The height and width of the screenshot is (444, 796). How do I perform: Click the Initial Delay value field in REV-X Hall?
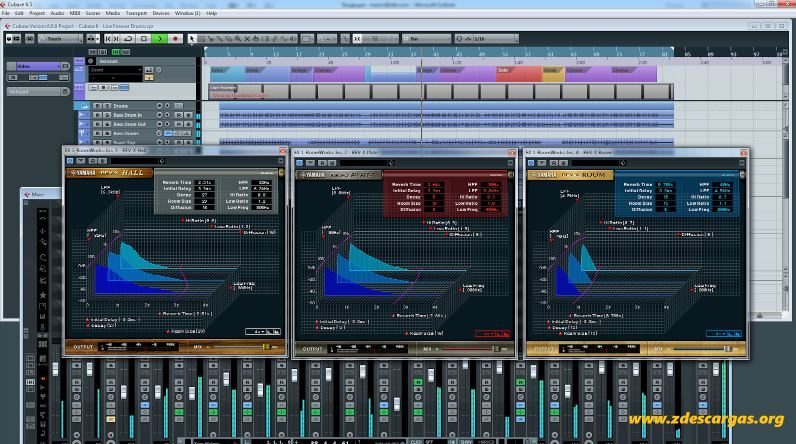point(204,188)
